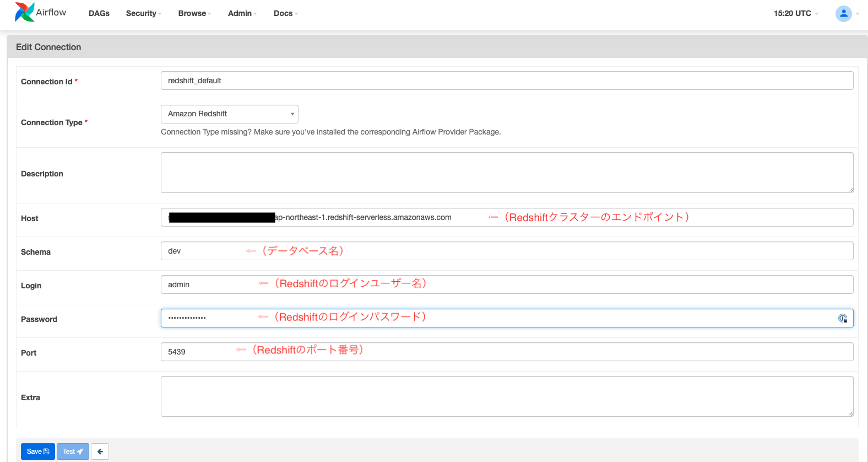
Task: Expand the Security menu
Action: click(x=143, y=13)
